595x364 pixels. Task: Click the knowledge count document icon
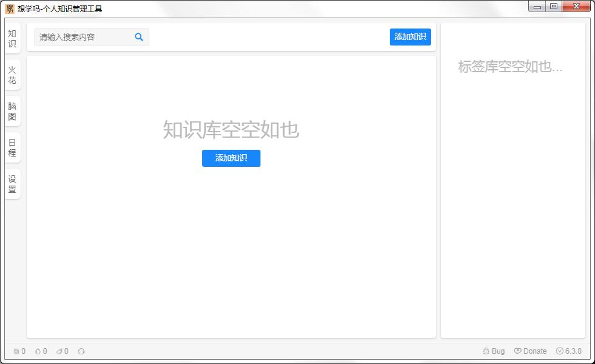(x=16, y=351)
